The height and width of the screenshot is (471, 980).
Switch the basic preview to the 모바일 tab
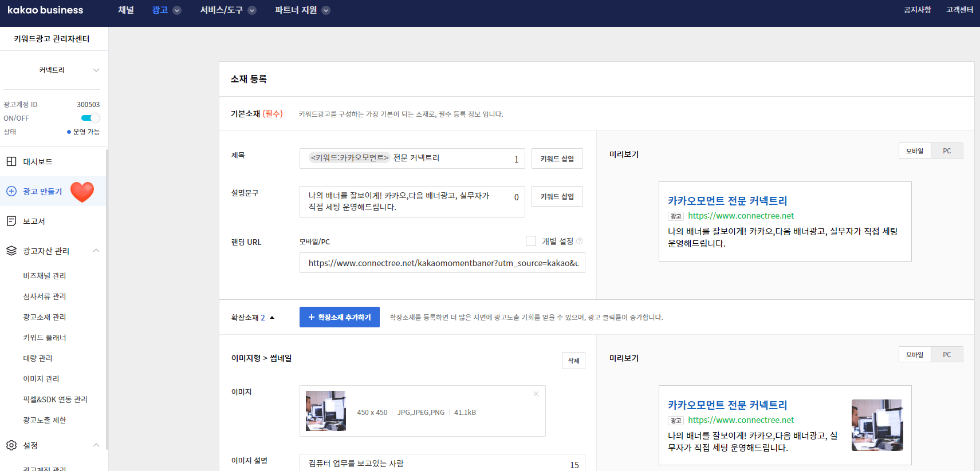coord(915,151)
